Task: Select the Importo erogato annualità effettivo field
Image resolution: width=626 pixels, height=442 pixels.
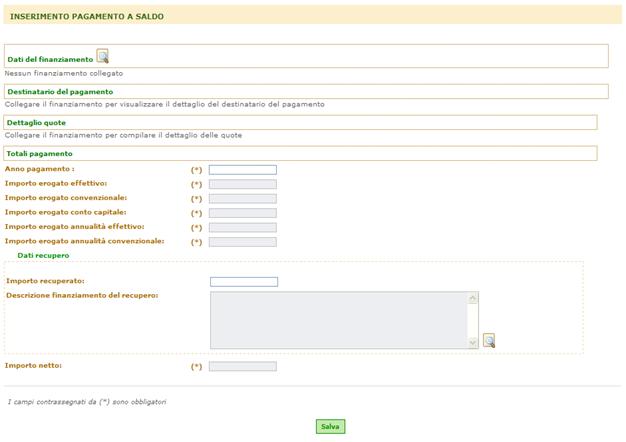Action: coord(243,228)
